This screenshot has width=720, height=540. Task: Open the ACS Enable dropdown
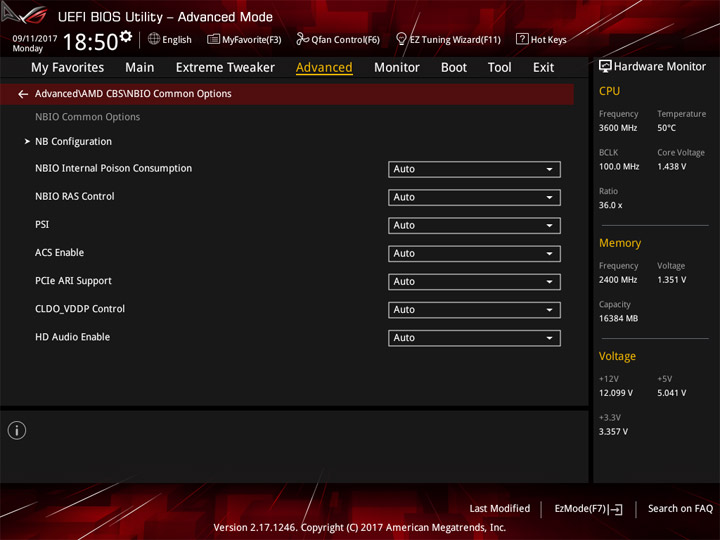point(474,253)
